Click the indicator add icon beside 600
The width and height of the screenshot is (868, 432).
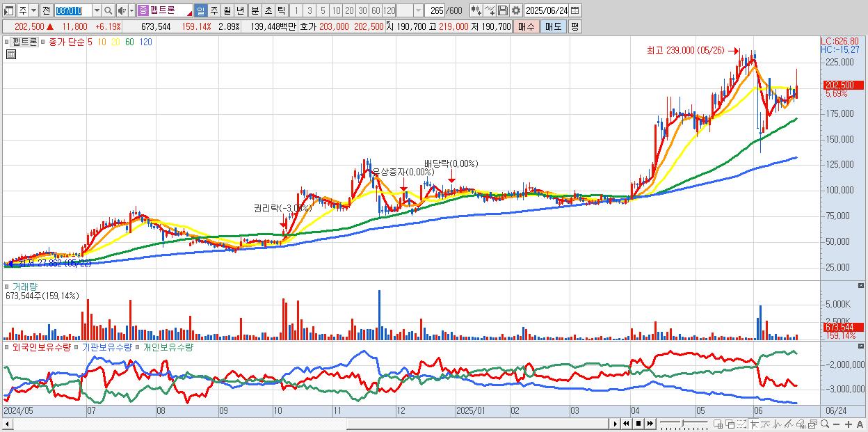point(476,10)
